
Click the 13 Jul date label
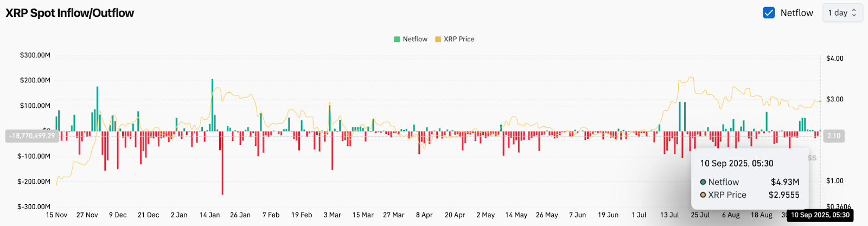[x=669, y=215]
